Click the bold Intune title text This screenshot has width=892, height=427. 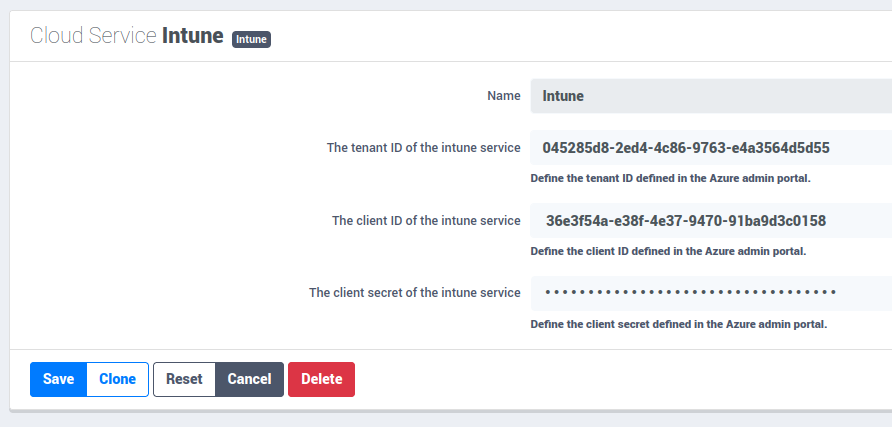(x=192, y=36)
